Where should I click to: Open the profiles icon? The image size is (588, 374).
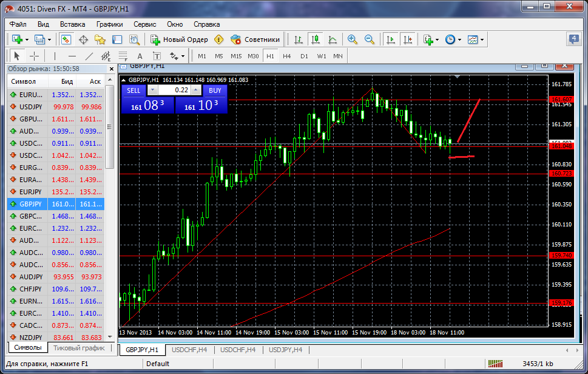(x=39, y=39)
